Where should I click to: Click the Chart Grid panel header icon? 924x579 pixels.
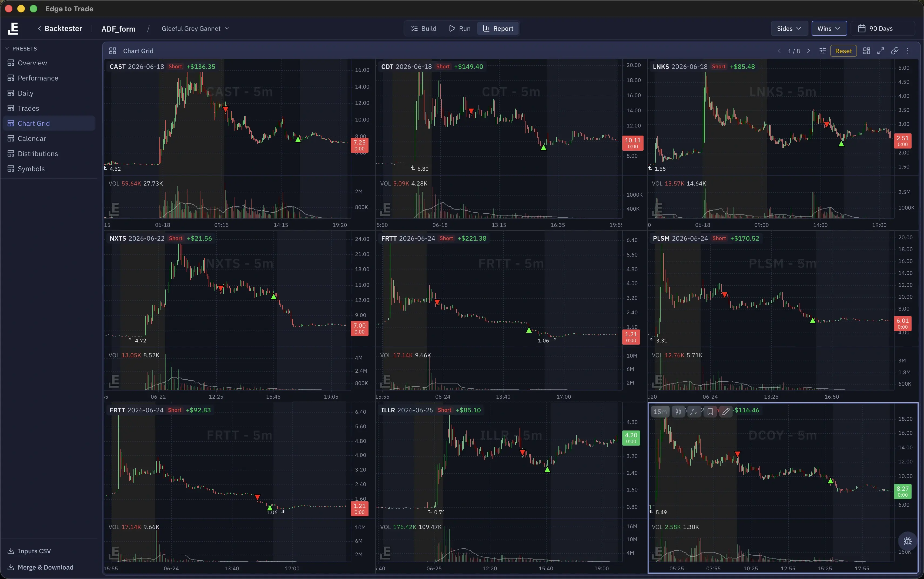[x=113, y=51]
